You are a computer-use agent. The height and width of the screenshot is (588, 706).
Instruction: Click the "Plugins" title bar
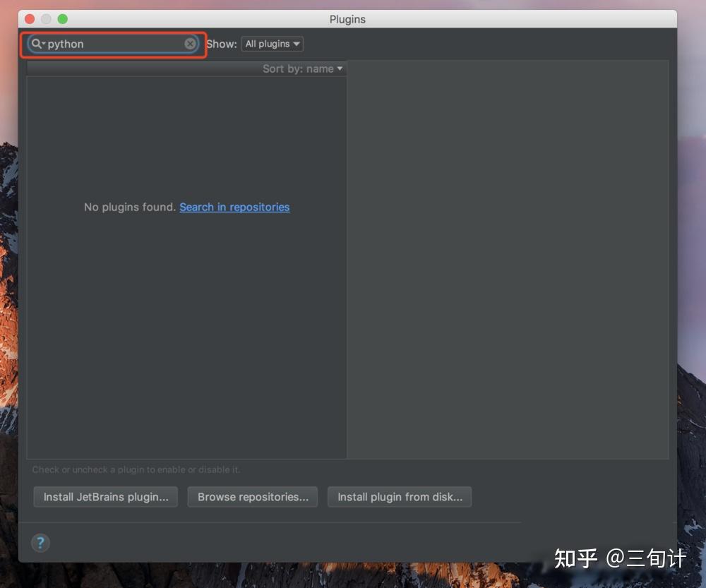347,19
